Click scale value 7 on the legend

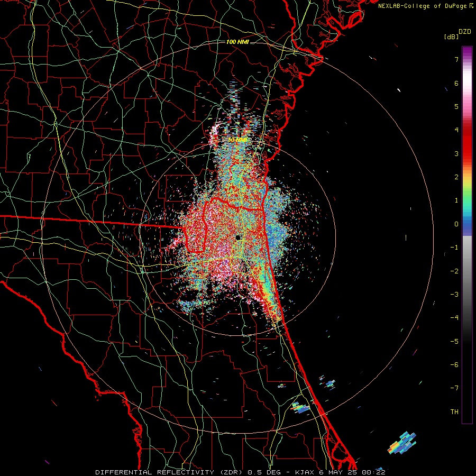tap(456, 59)
